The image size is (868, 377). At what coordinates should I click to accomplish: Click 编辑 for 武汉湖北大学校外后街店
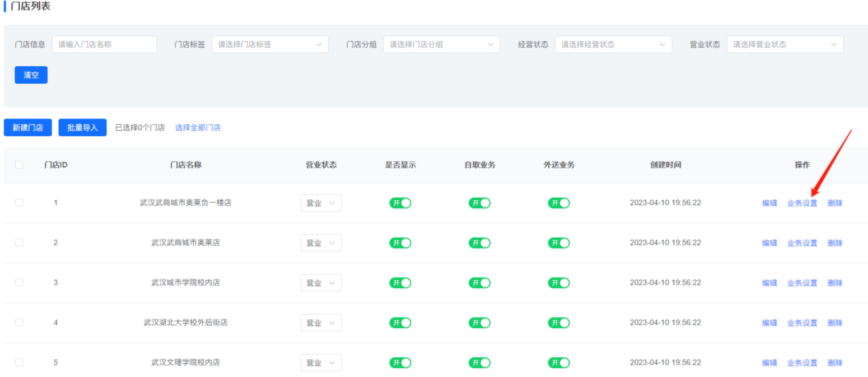[x=770, y=323]
